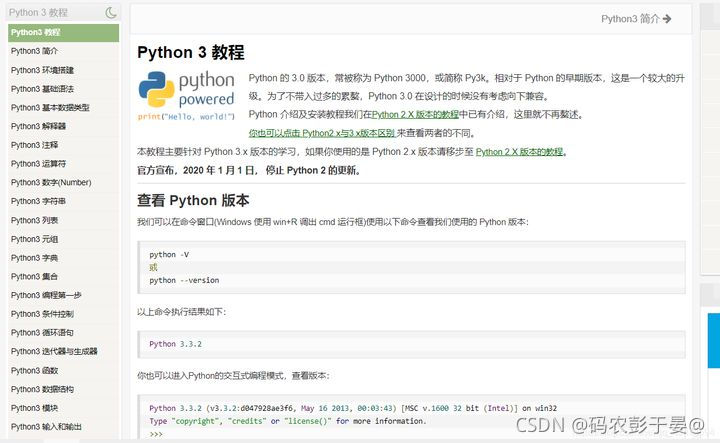Click the python -V command line
The image size is (720, 443).
[x=169, y=254]
